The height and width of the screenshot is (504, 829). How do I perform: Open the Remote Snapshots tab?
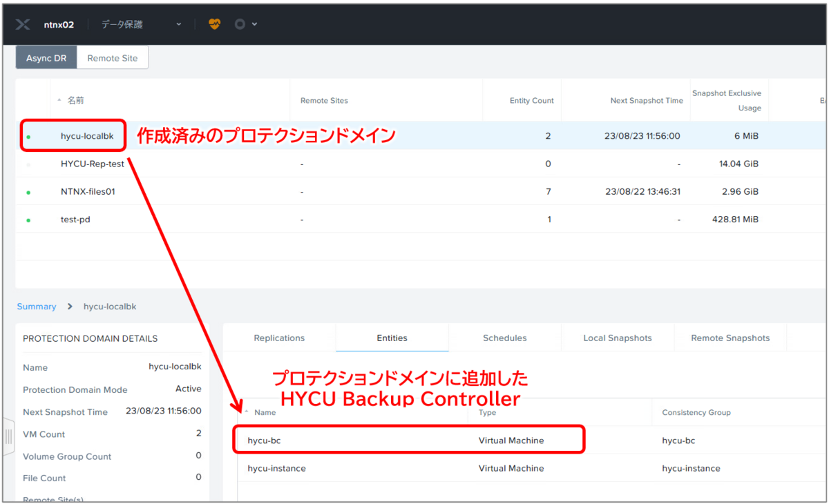(730, 338)
